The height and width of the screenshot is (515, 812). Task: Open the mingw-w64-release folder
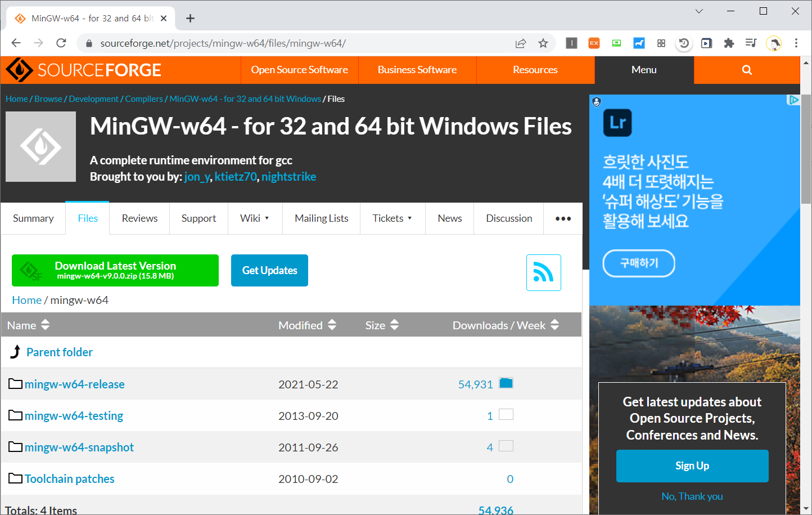75,384
